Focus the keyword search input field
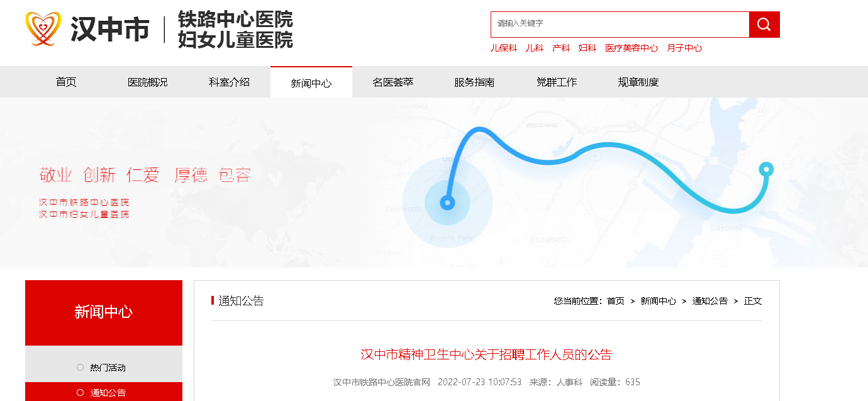This screenshot has width=868, height=401. coord(620,25)
